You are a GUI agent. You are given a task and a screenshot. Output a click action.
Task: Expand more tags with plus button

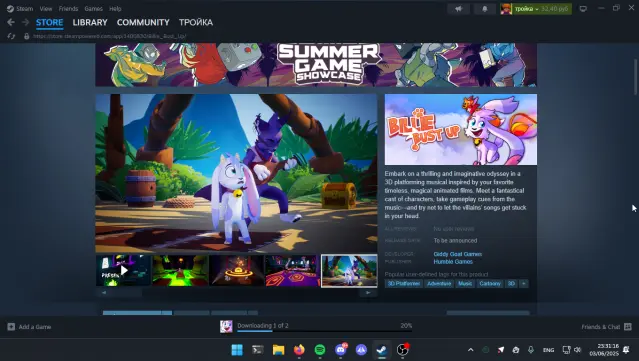pos(524,284)
